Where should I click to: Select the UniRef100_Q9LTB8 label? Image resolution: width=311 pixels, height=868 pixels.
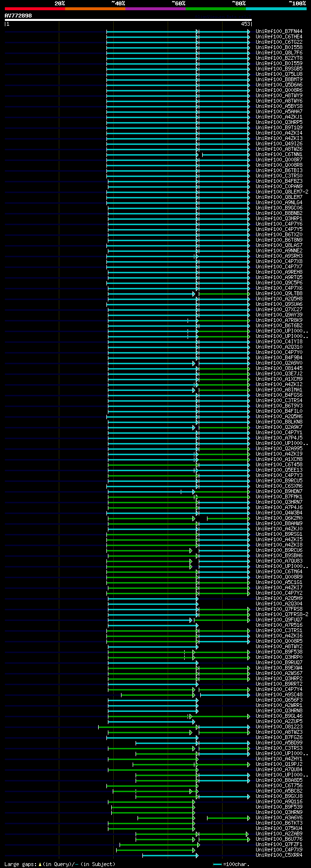pyautogui.click(x=279, y=293)
